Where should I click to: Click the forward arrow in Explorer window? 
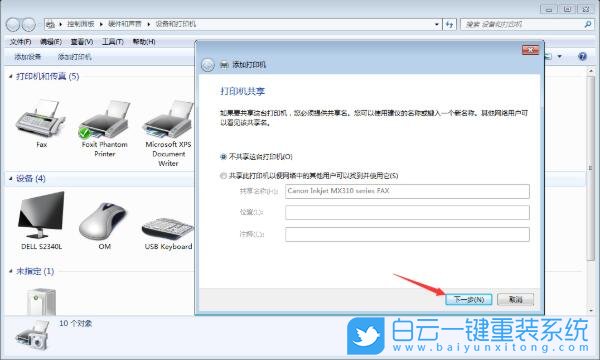pos(28,24)
